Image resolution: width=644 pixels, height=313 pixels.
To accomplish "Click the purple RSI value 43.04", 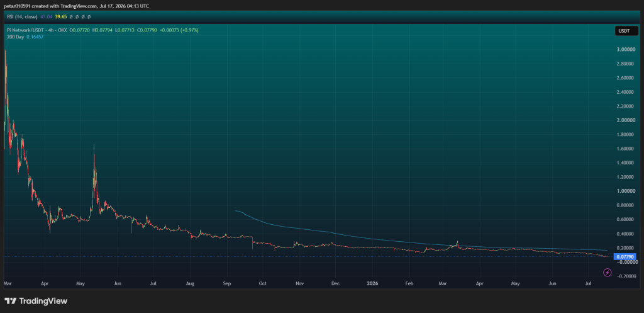I will point(45,17).
